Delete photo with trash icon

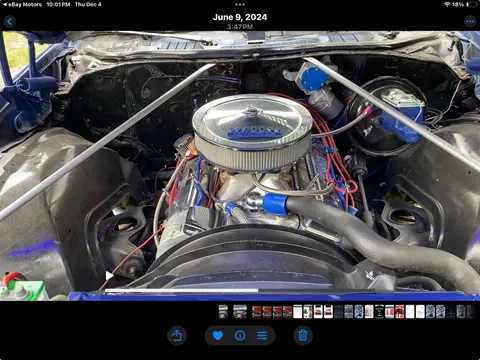point(303,335)
